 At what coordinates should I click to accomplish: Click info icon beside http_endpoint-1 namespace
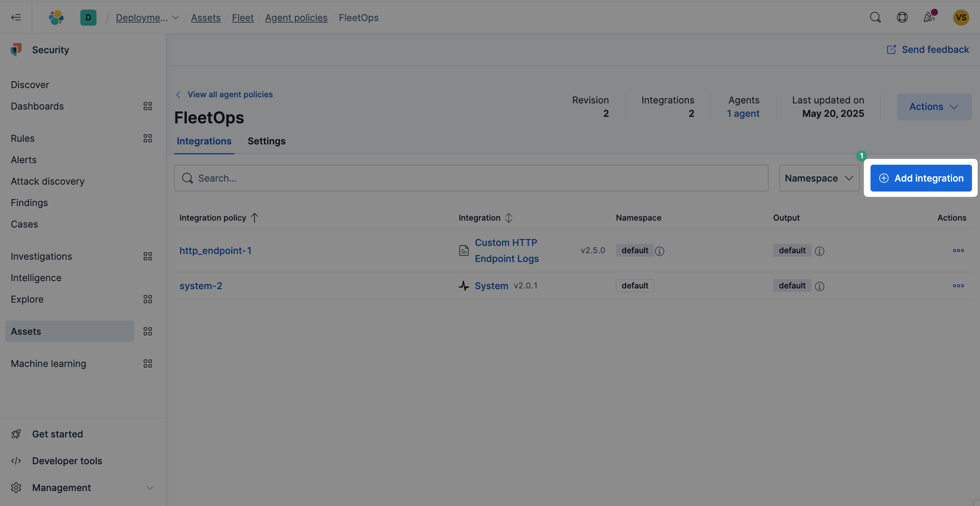click(659, 251)
